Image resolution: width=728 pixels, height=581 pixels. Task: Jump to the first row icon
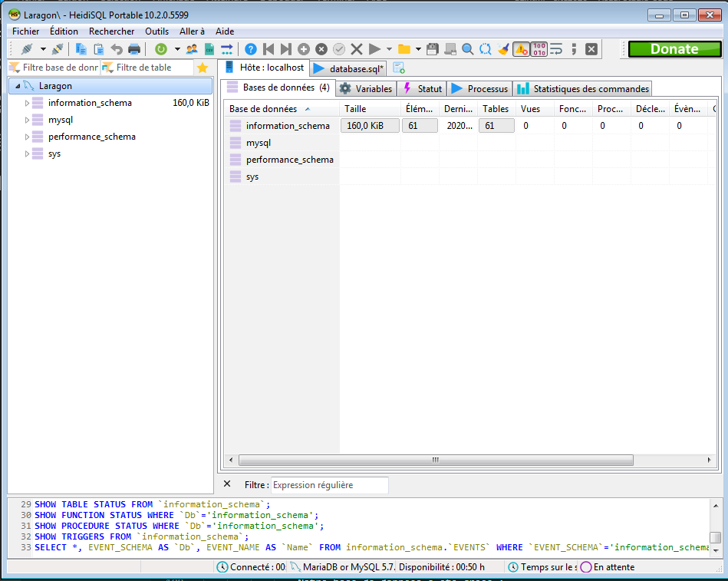pyautogui.click(x=268, y=49)
